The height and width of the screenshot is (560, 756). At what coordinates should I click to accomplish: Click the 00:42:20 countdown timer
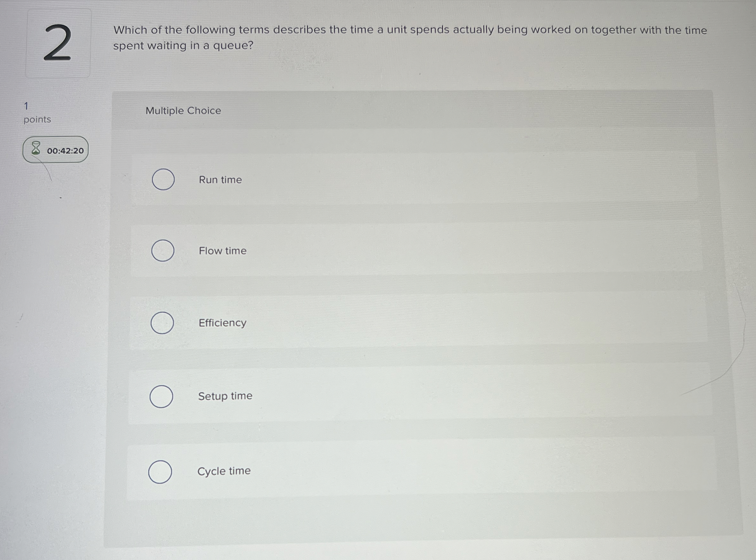click(65, 151)
